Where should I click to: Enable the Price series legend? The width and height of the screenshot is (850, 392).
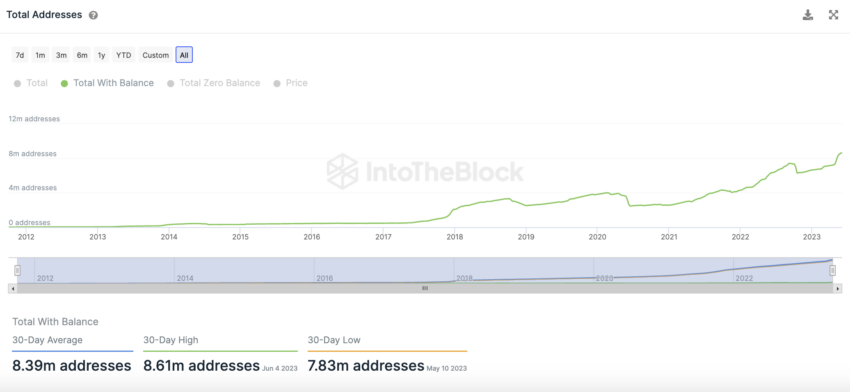(x=291, y=83)
